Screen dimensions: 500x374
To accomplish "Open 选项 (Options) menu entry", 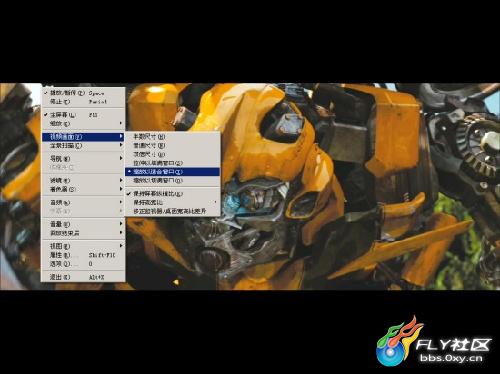I will (x=83, y=264).
